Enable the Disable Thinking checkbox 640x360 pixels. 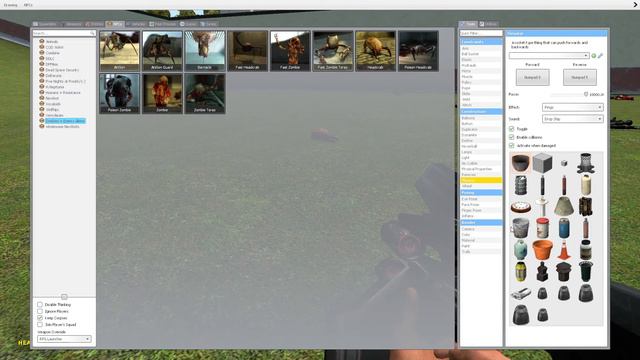click(x=40, y=304)
